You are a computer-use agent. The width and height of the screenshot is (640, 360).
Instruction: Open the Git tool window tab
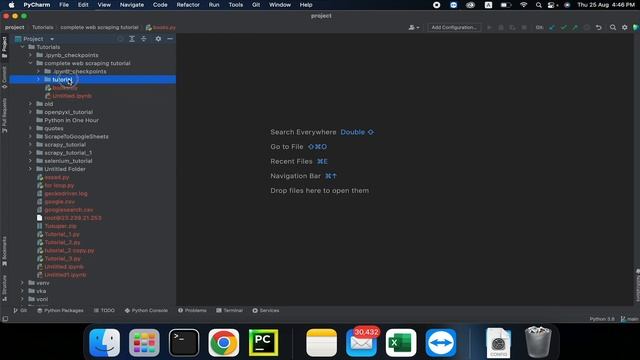click(20, 311)
